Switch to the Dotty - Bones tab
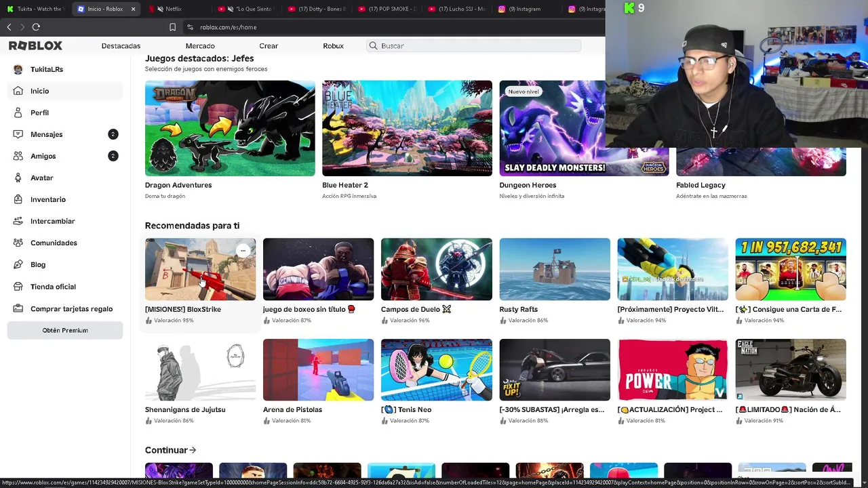The height and width of the screenshot is (488, 868). (317, 9)
